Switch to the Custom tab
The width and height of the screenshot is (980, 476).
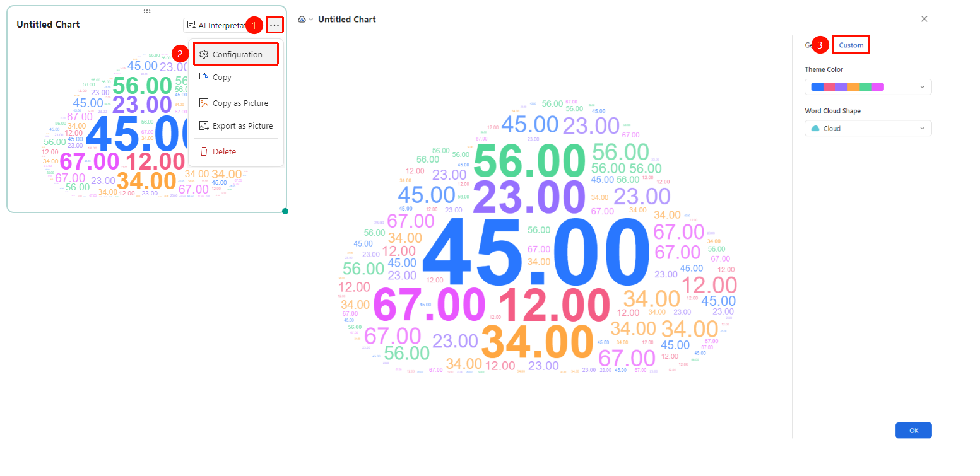(x=851, y=45)
